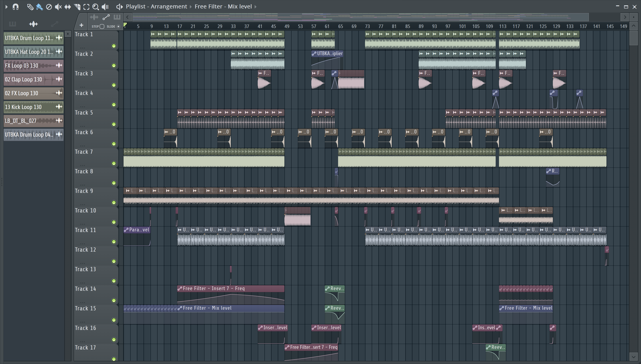
Task: Click the horizontal overview scrollbar thumb
Action: click(x=360, y=17)
